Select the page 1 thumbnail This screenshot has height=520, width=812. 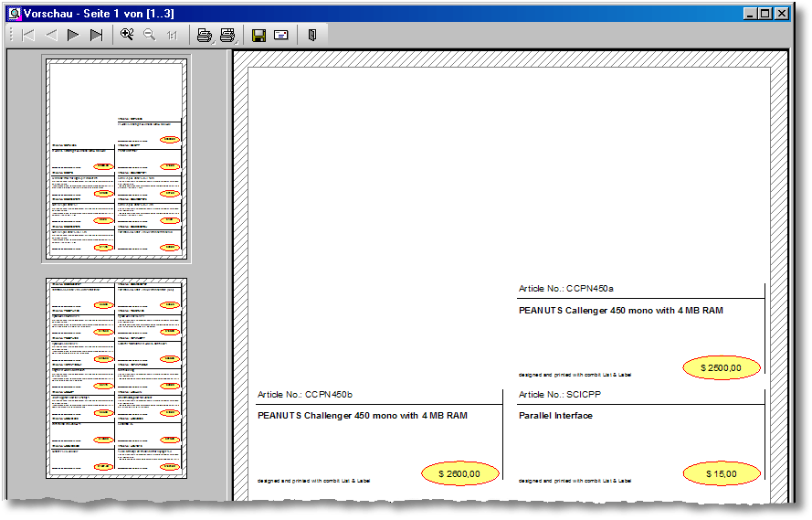click(x=117, y=159)
